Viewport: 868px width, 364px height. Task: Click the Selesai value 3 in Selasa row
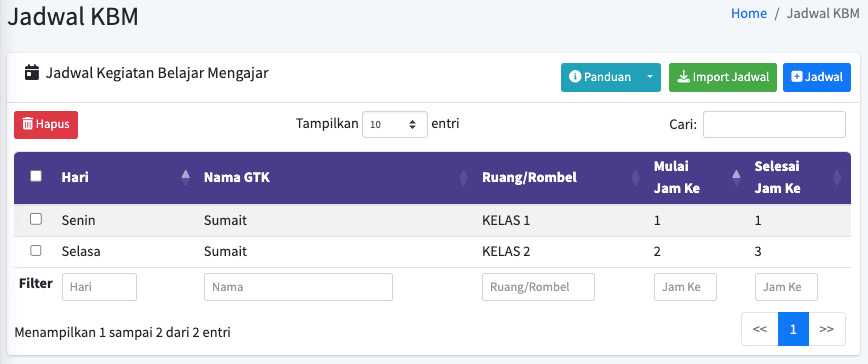pos(758,252)
